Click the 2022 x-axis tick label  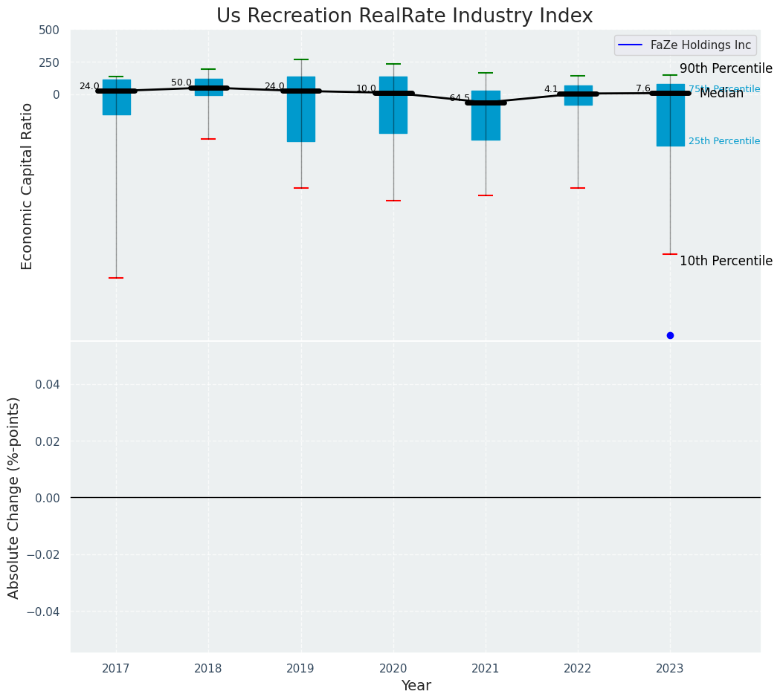pyautogui.click(x=578, y=669)
